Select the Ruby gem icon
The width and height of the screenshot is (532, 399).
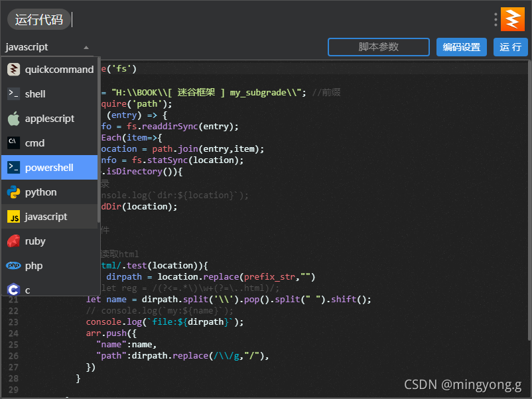click(x=13, y=241)
